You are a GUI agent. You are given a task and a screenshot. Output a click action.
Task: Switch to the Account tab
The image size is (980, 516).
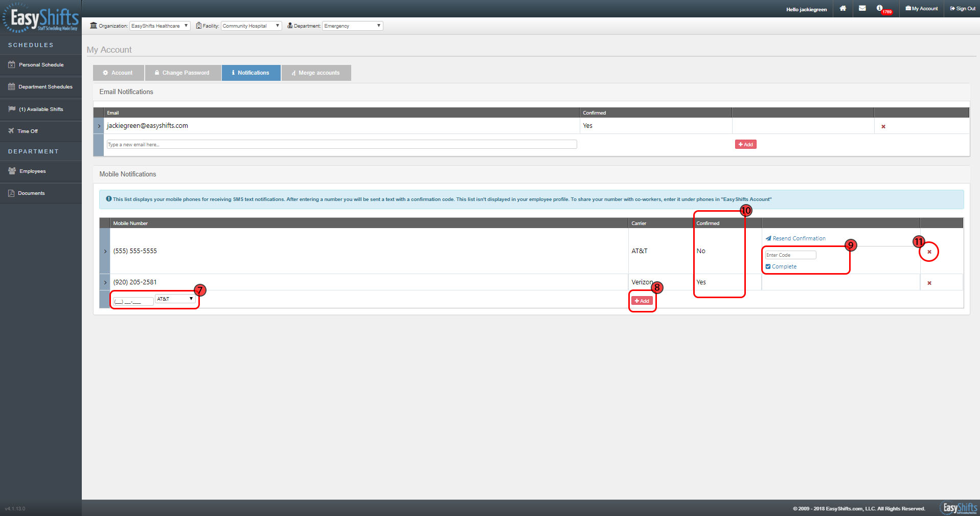click(x=119, y=73)
